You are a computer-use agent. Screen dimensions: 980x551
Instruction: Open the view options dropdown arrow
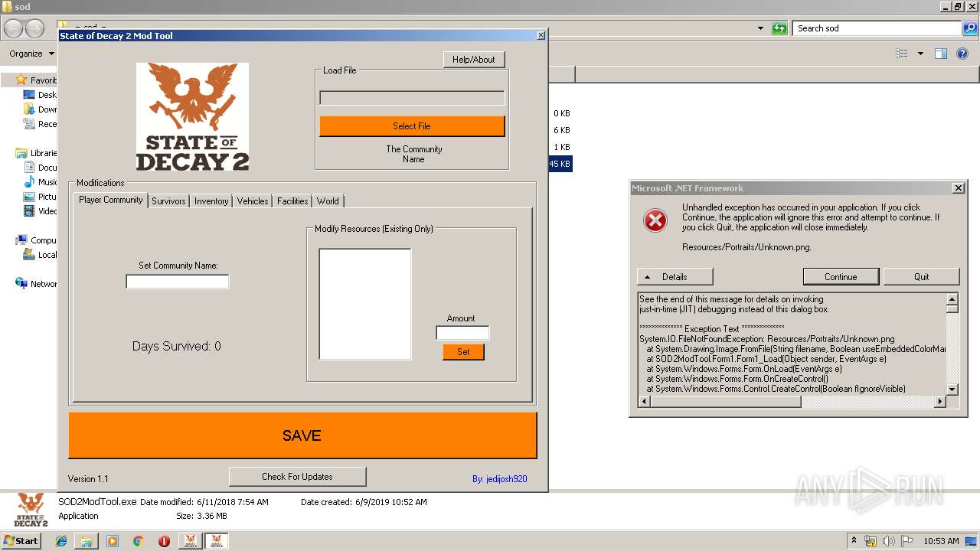pos(920,54)
